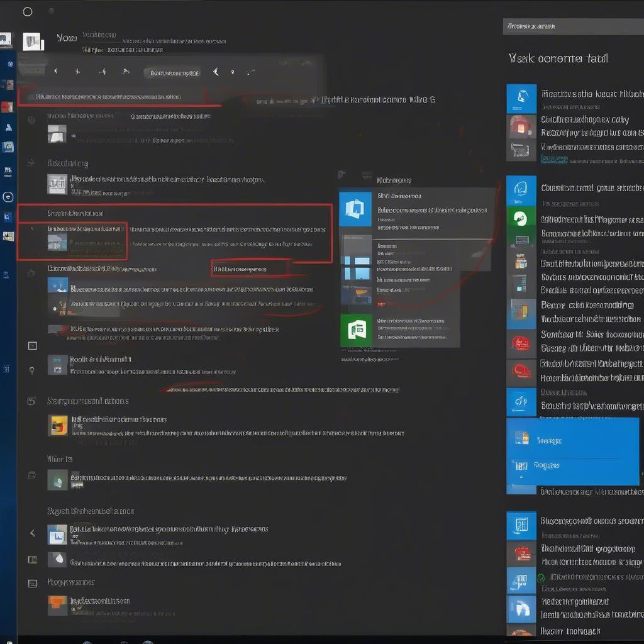Open the blue folded-map tile in the center popup
The width and height of the screenshot is (644, 644).
tap(355, 209)
